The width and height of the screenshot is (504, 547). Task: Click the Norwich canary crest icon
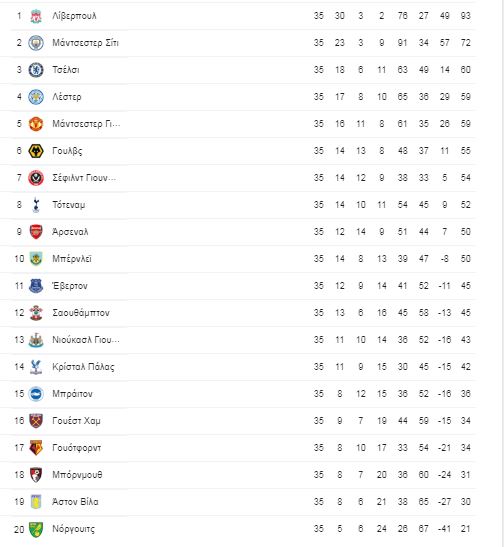(x=36, y=529)
